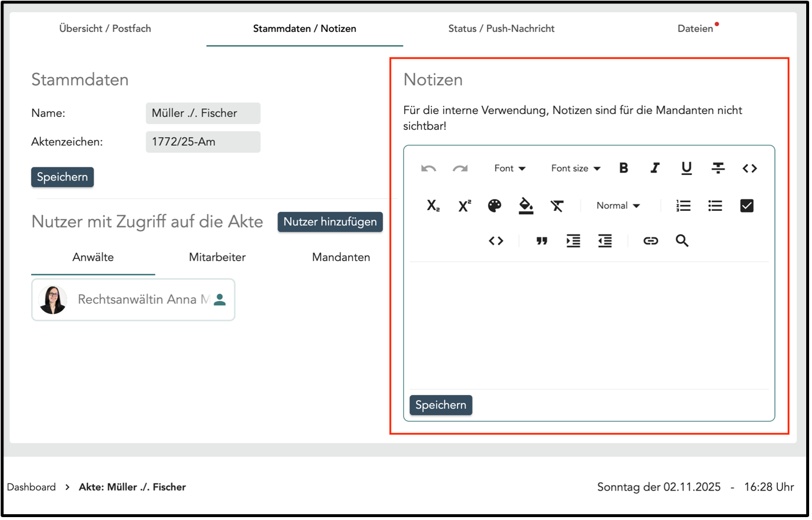Select the subscript icon
This screenshot has width=812, height=520.
click(x=433, y=206)
